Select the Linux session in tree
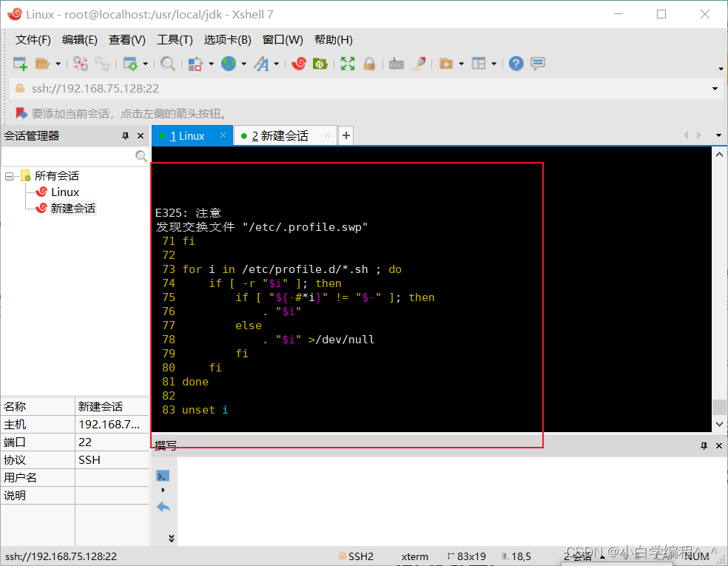Viewport: 728px width, 566px height. click(x=65, y=192)
